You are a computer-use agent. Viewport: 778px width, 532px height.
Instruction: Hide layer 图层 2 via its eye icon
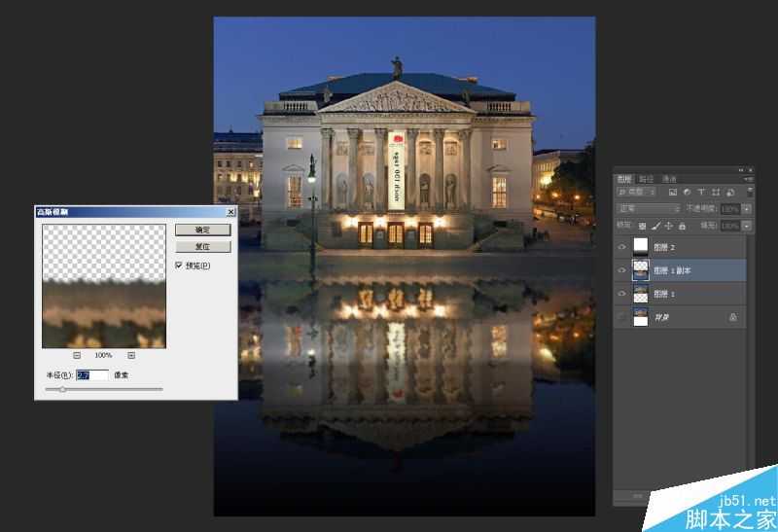click(x=622, y=247)
